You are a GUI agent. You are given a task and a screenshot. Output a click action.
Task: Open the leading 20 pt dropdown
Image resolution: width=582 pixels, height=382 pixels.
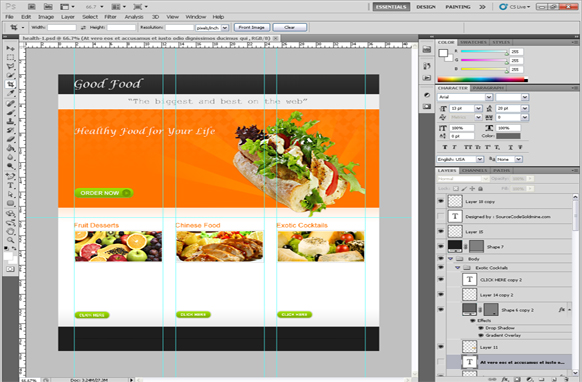(524, 108)
